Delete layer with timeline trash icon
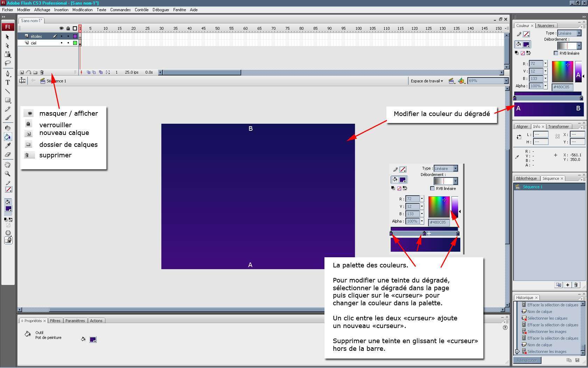 (x=42, y=72)
